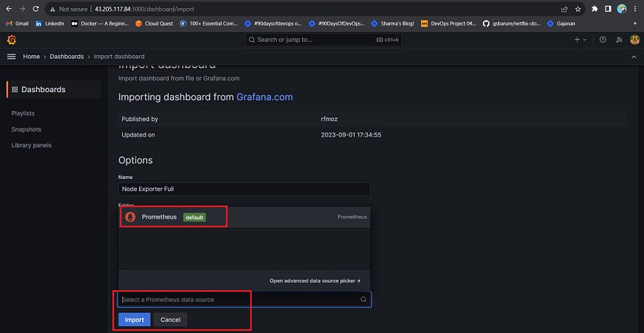This screenshot has width=644, height=333.
Task: Open Library panels in sidebar
Action: 32,145
